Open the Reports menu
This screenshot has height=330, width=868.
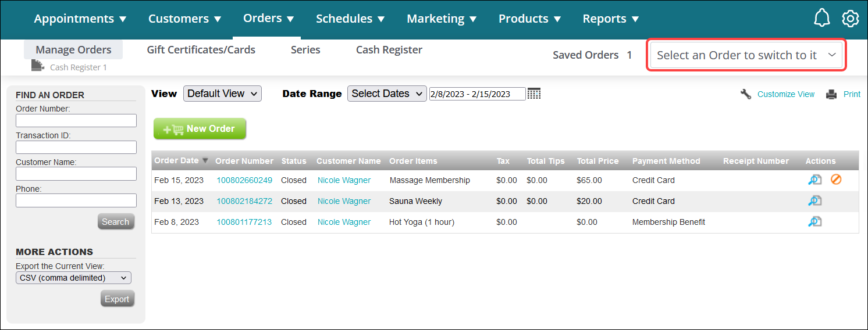click(x=611, y=19)
